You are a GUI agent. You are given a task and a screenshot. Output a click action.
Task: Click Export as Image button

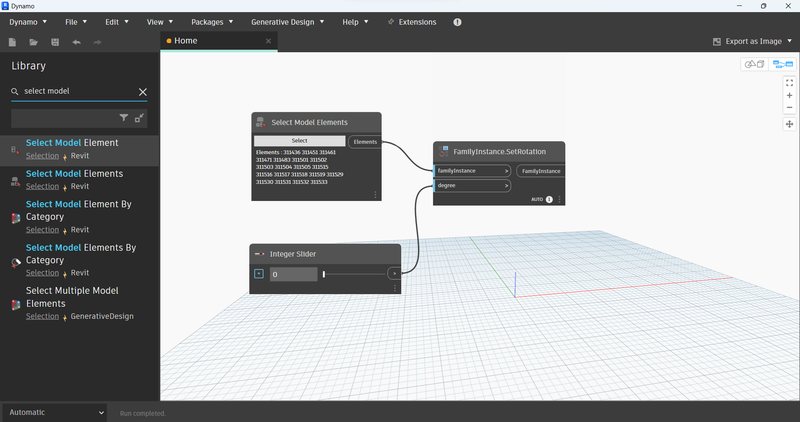tap(747, 41)
